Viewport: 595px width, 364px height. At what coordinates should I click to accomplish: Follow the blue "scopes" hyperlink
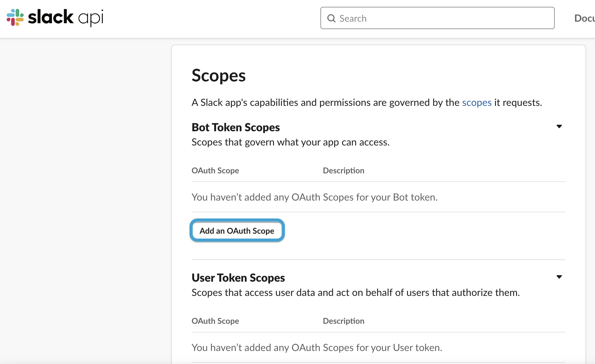pyautogui.click(x=477, y=102)
